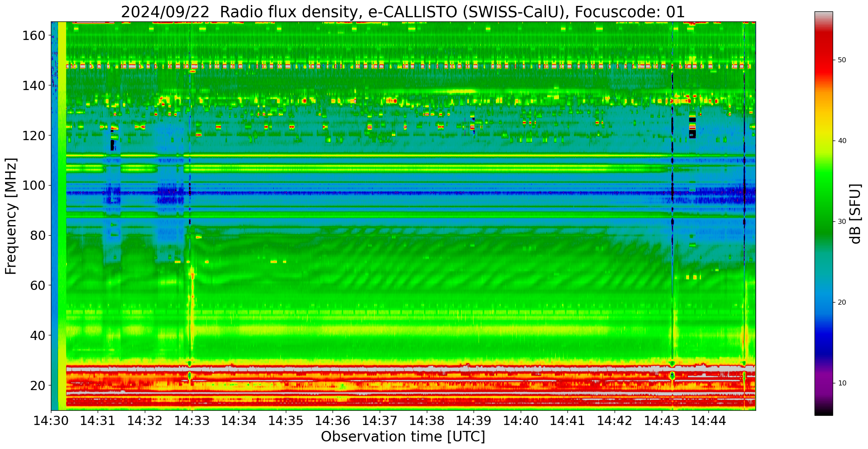Image resolution: width=868 pixels, height=449 pixels.
Task: Click the 'Observation time [UTC]' axis label
Action: (x=403, y=437)
